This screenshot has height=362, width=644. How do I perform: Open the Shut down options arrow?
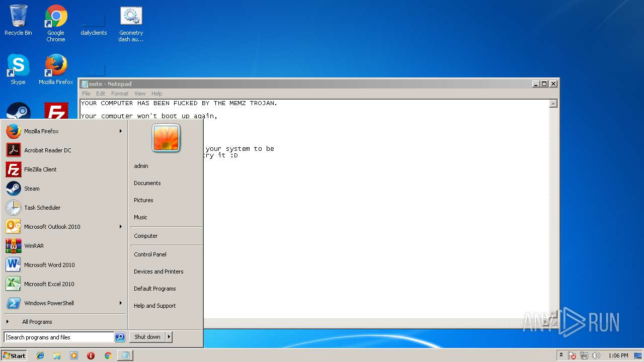(x=169, y=337)
